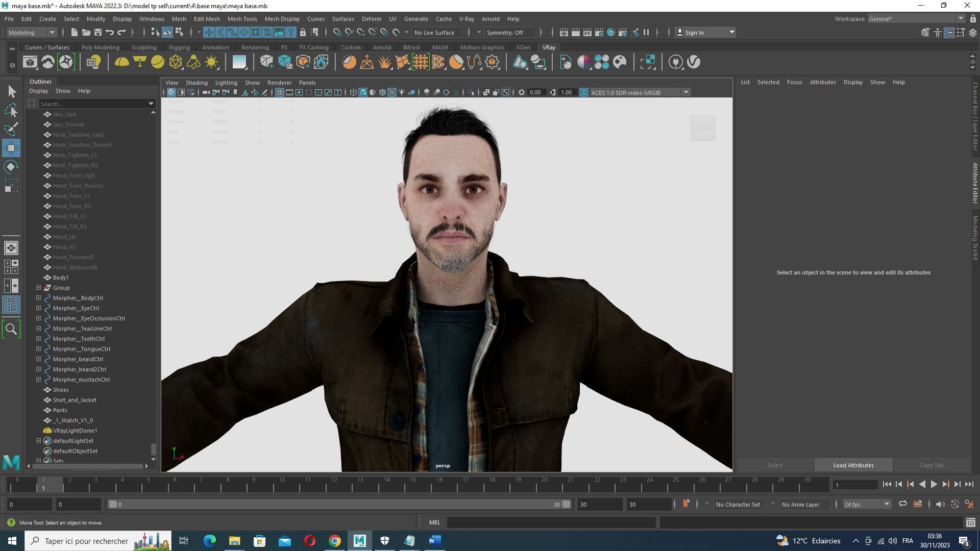
Task: Create a new scene file icon
Action: pyautogui.click(x=74, y=33)
